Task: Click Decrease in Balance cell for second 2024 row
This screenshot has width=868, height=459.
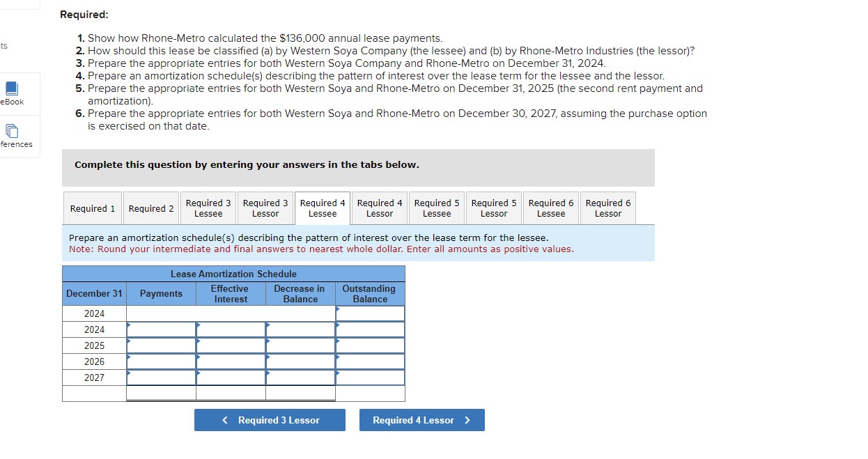Action: [300, 329]
